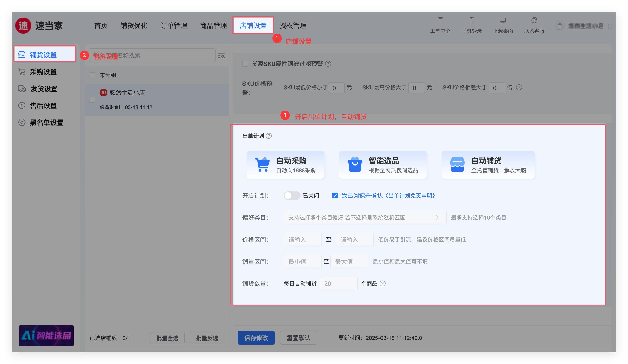Image resolution: width=628 pixels, height=364 pixels.
Task: Switch to the 订单管理 top tab
Action: tap(174, 25)
